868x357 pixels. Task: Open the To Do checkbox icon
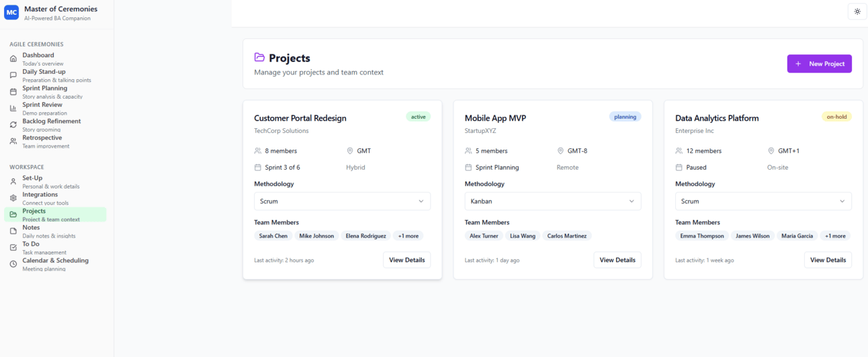[x=13, y=248]
